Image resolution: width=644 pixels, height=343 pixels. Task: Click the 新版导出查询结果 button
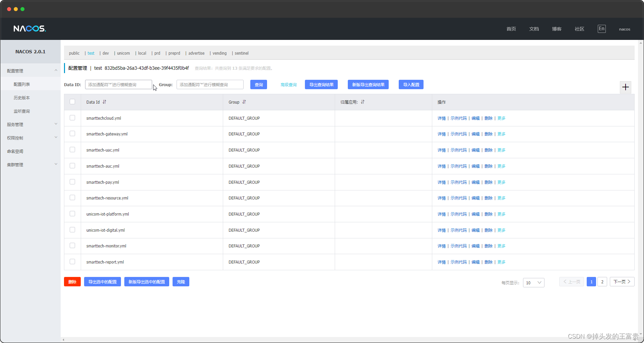point(368,84)
